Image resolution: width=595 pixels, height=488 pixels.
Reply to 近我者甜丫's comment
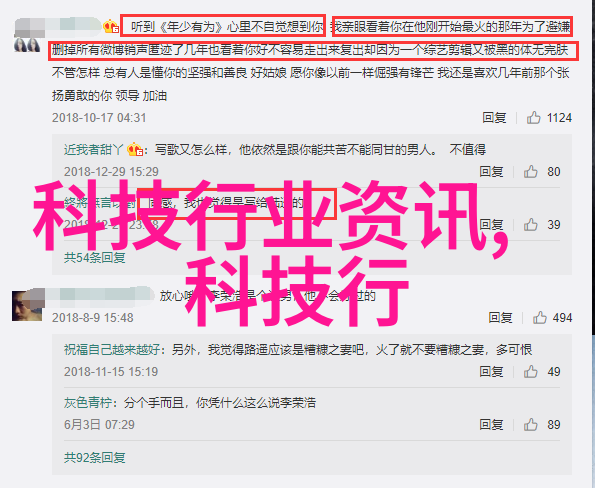[x=491, y=172]
